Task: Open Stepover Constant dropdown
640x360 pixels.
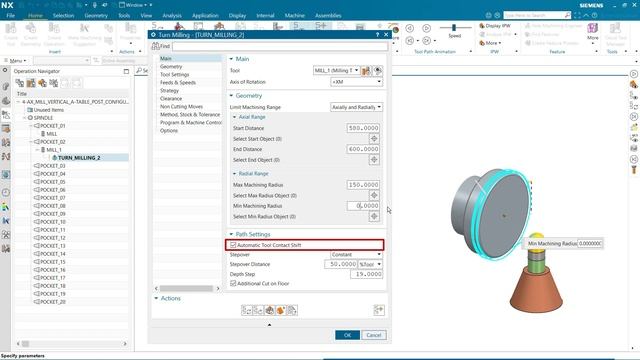Action: [356, 254]
